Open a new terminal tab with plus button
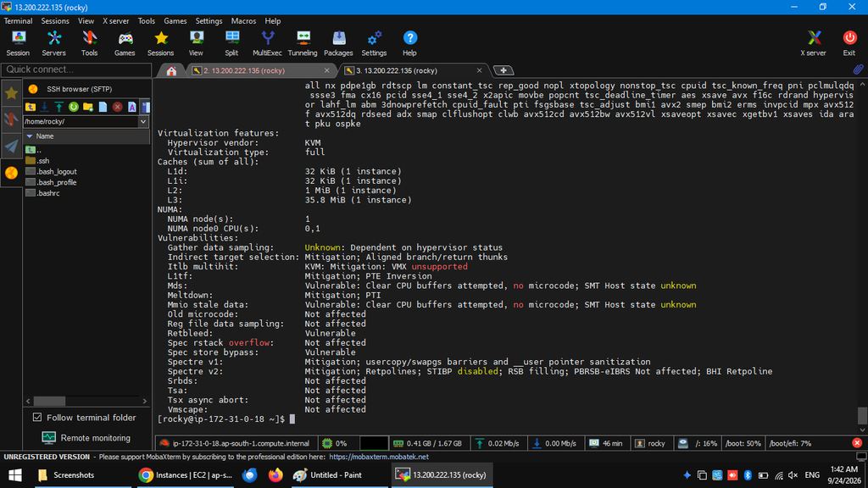This screenshot has height=488, width=868. [504, 71]
